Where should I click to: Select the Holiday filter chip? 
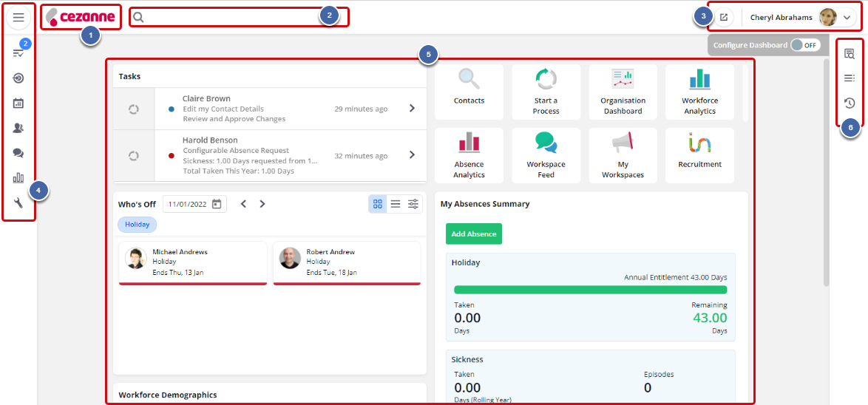point(138,224)
